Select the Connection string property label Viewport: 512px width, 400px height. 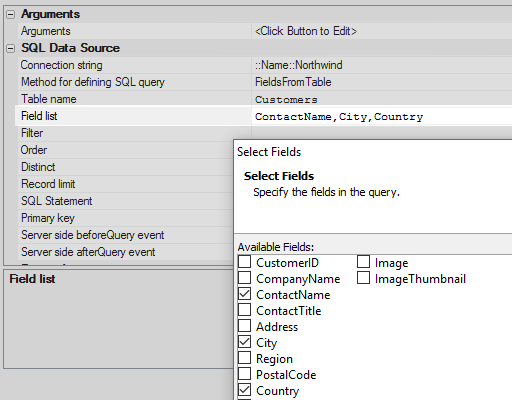click(x=62, y=65)
